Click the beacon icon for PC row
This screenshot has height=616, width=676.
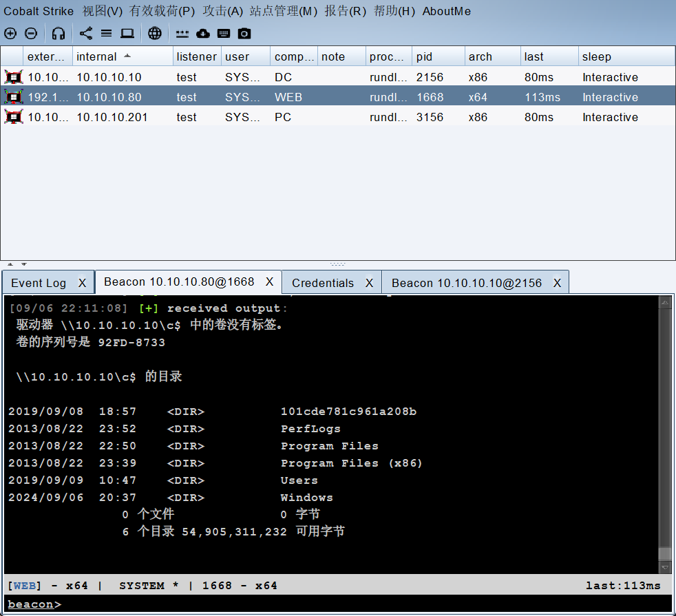(13, 117)
